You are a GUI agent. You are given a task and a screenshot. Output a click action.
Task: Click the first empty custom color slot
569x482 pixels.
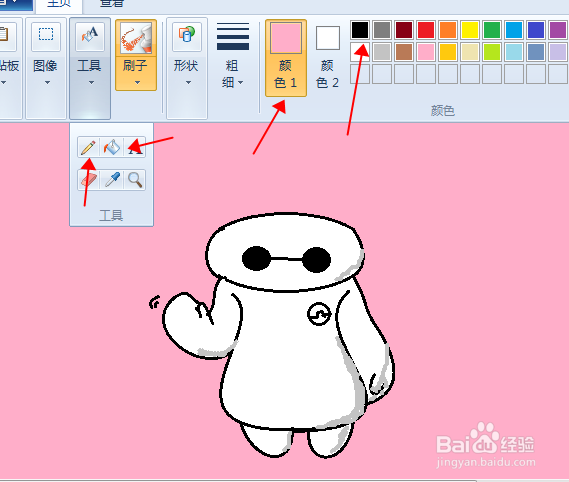coord(360,74)
